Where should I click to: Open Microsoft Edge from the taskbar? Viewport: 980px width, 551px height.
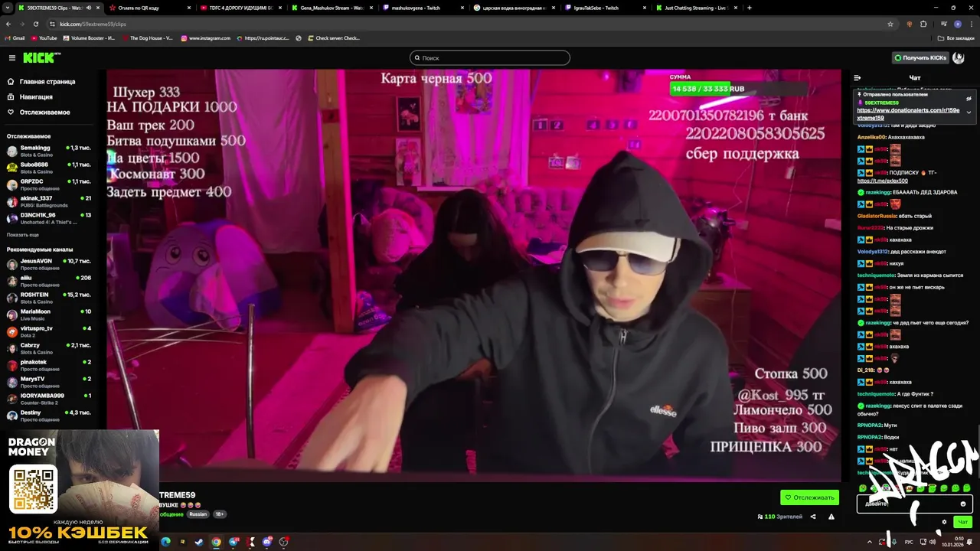(x=165, y=542)
